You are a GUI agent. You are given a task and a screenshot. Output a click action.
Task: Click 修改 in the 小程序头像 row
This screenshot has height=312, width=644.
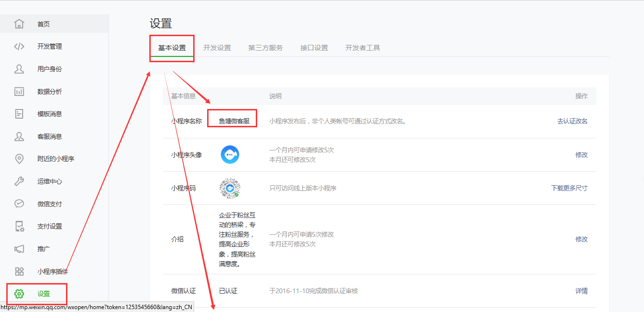click(581, 155)
